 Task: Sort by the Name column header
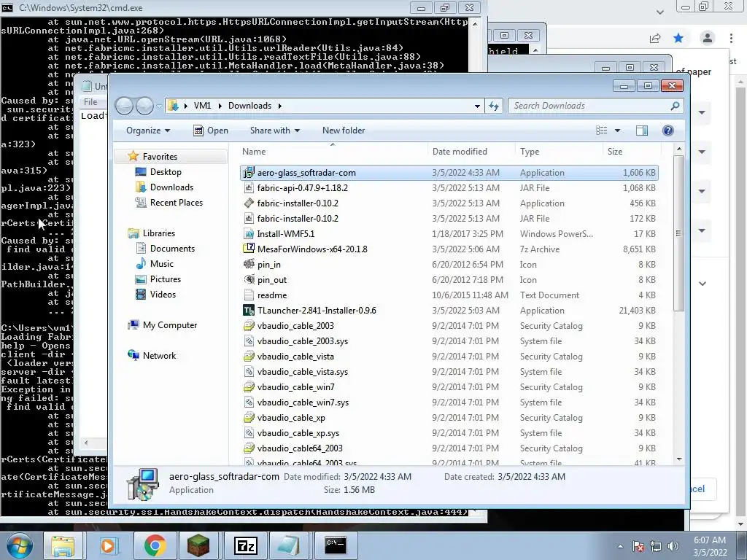(333, 152)
